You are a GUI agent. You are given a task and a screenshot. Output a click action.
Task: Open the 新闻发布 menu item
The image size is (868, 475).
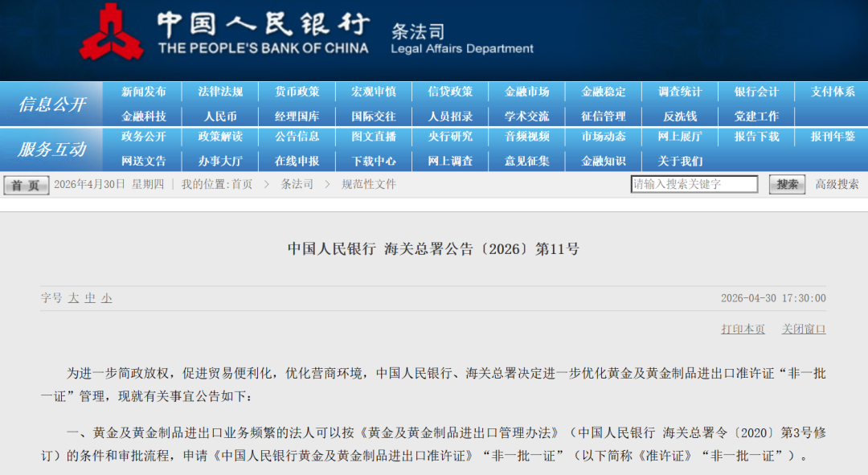[144, 92]
